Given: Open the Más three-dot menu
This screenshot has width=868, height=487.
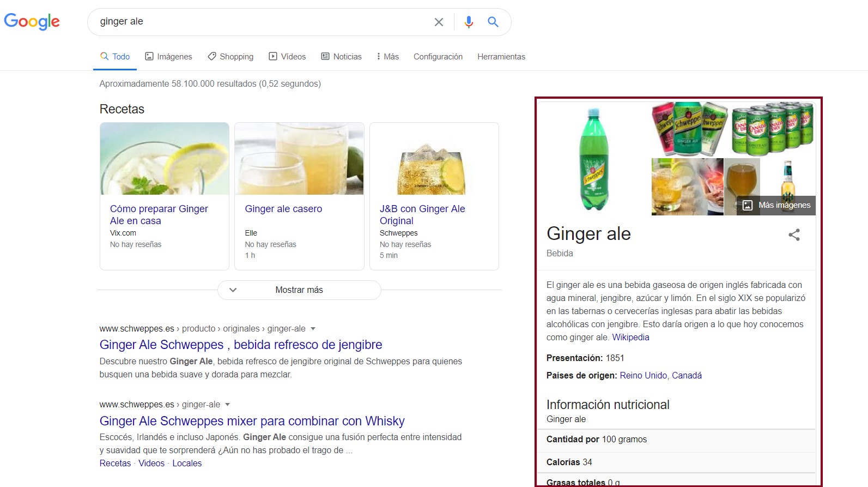Looking at the screenshot, I should click(387, 57).
